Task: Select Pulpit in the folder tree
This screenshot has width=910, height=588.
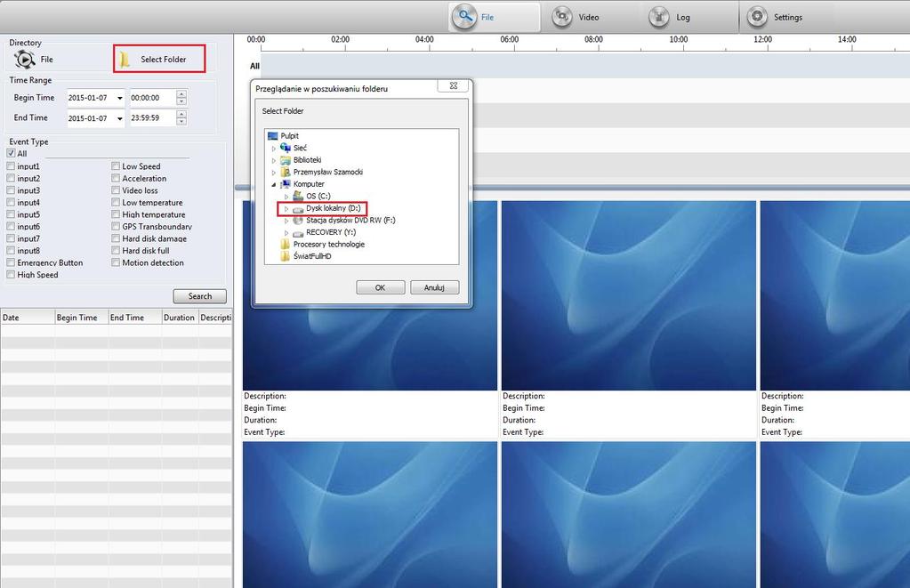Action: [x=290, y=136]
